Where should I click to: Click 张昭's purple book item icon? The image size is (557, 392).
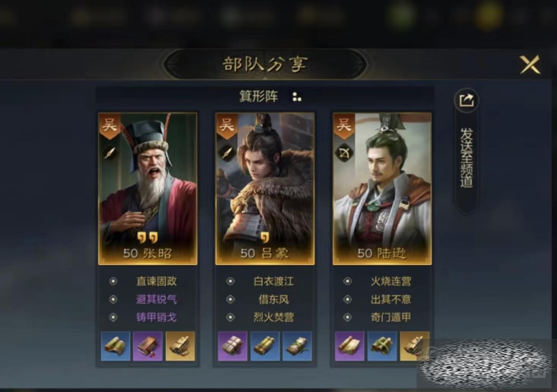(148, 346)
